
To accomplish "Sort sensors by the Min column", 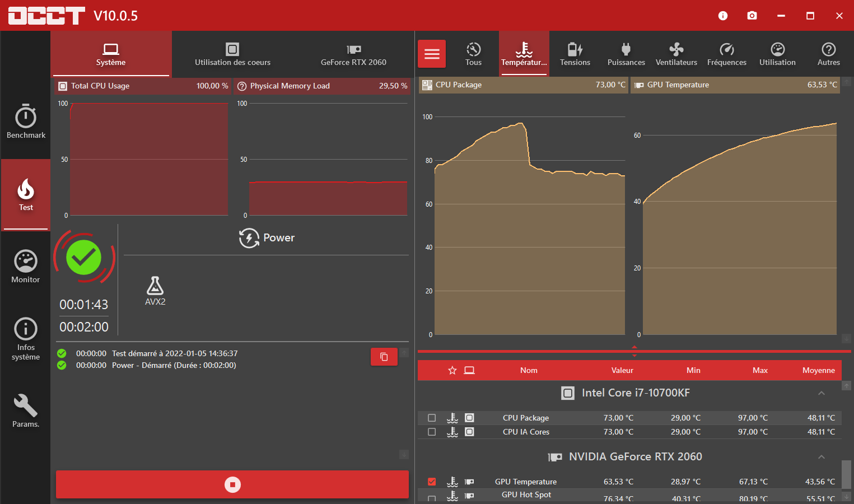I will coord(693,370).
